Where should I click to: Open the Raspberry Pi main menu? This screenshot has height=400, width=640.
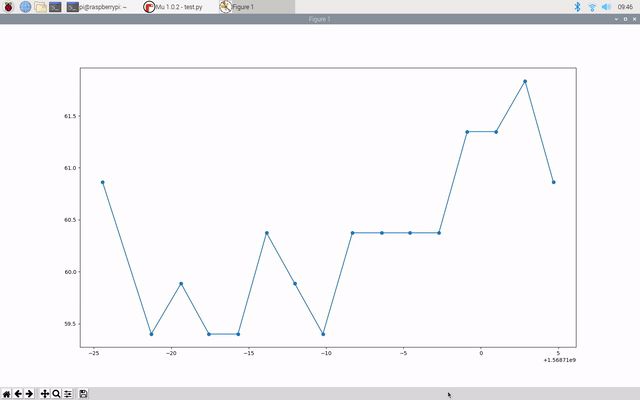(x=8, y=7)
